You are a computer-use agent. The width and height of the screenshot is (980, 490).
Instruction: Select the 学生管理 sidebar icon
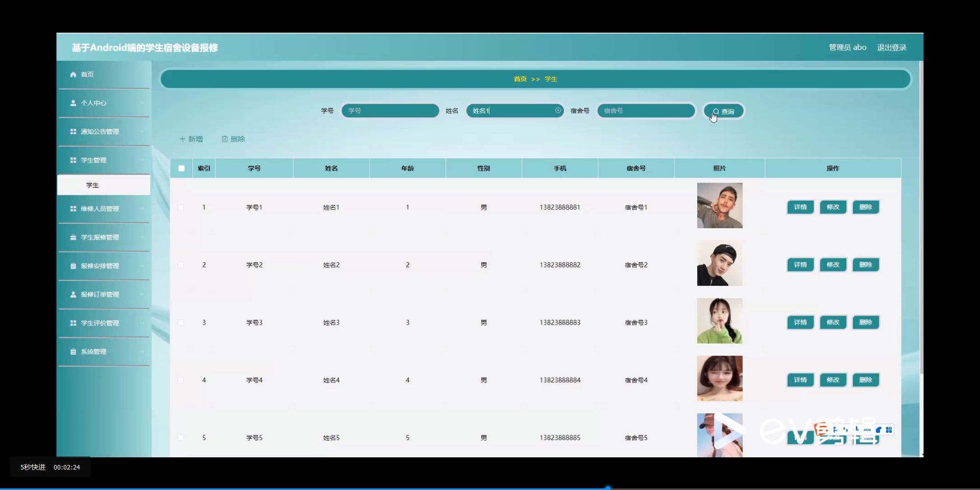(73, 160)
